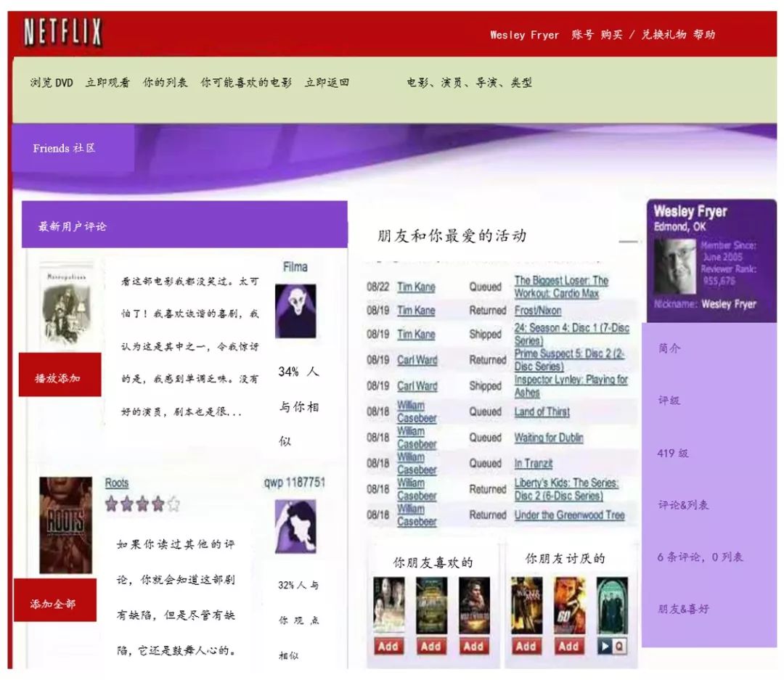The width and height of the screenshot is (784, 680).
Task: Open the Roots cover image
Action: 65,525
